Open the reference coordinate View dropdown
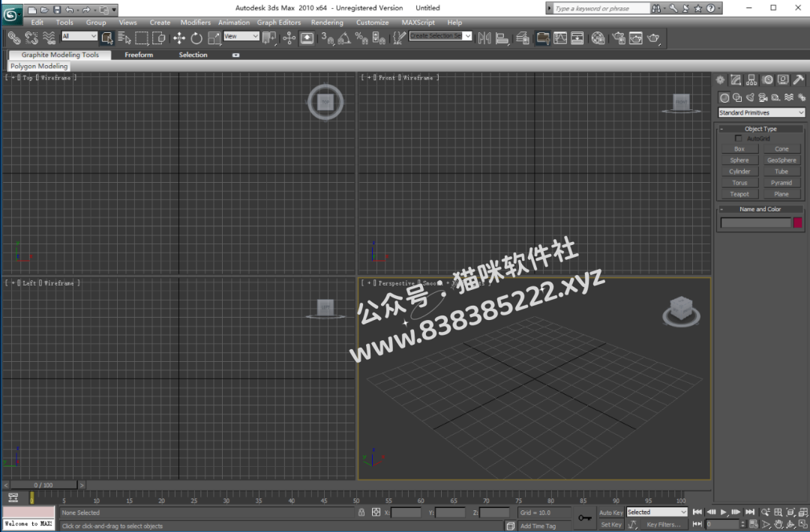Screen dimensions: 810x532 pyautogui.click(x=241, y=36)
